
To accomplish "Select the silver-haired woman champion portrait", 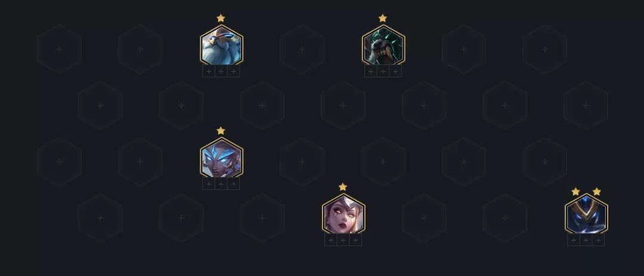I will coord(343,214).
